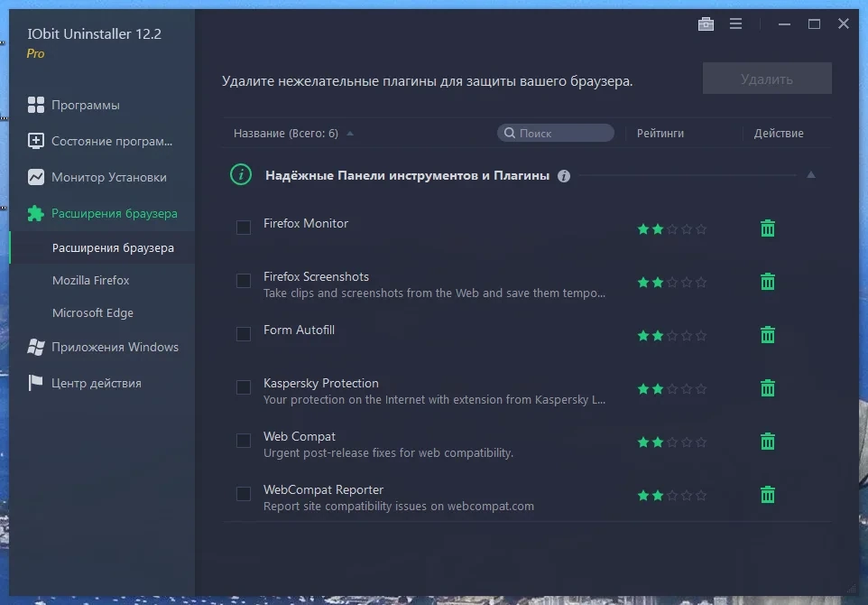Click the star rating for Firefox Monitor
This screenshot has height=605, width=868.
672,228
